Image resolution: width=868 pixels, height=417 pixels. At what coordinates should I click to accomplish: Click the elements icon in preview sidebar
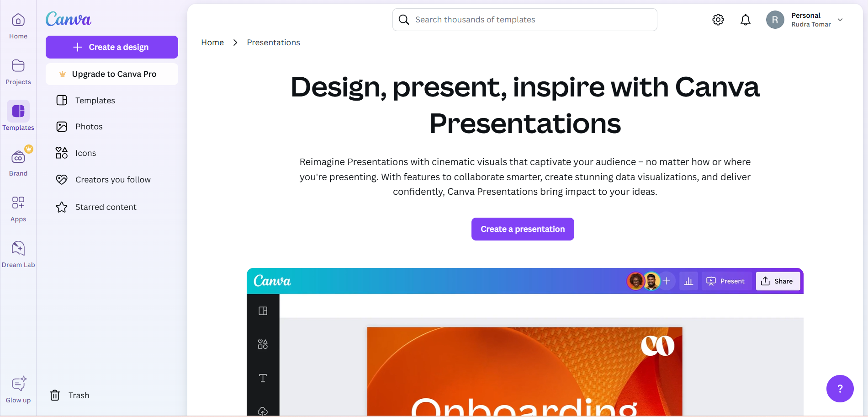click(263, 344)
